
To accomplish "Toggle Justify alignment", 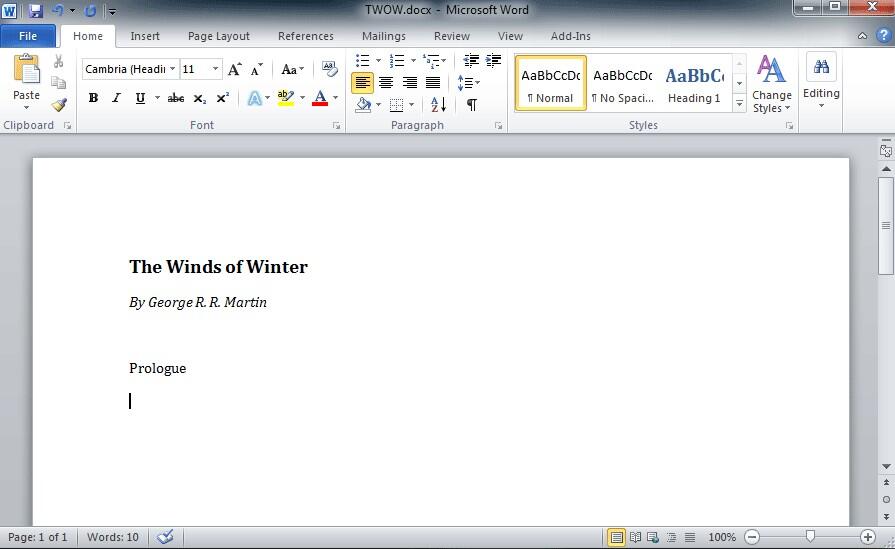I will [433, 83].
